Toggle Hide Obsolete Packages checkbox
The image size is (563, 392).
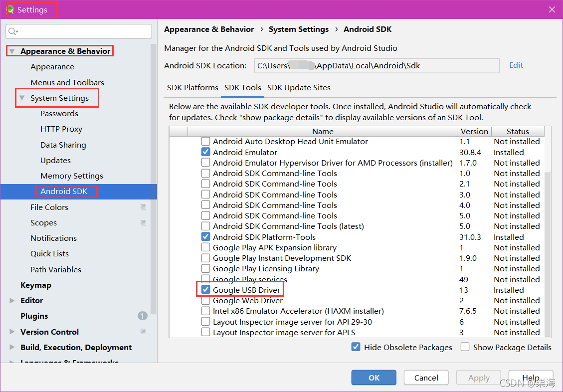[356, 347]
